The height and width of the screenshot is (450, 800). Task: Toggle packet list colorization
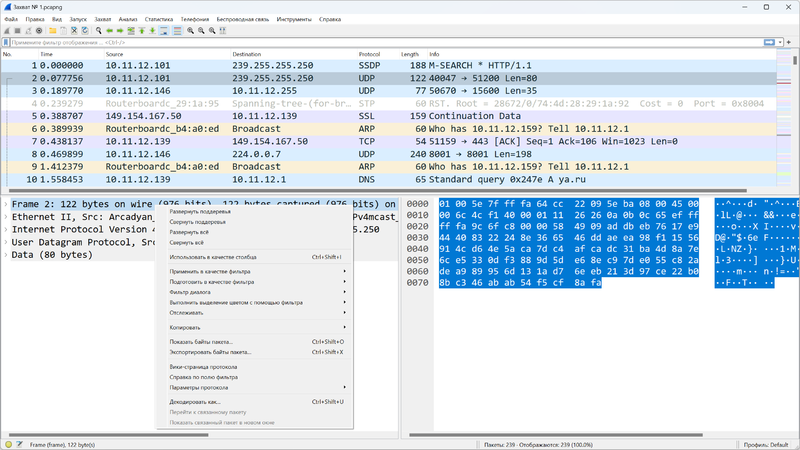click(x=177, y=31)
